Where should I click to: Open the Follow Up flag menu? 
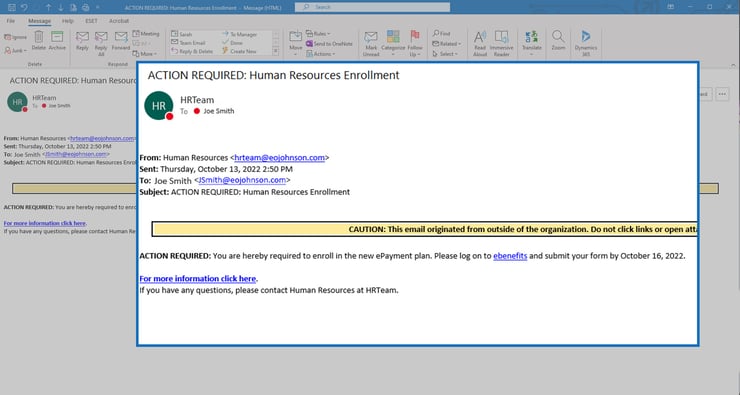click(415, 43)
